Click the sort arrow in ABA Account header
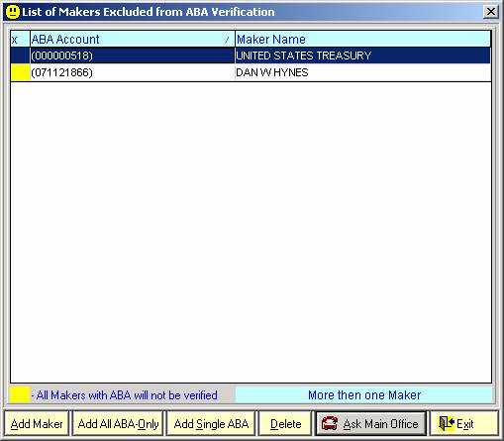The height and width of the screenshot is (441, 504). pyautogui.click(x=227, y=40)
